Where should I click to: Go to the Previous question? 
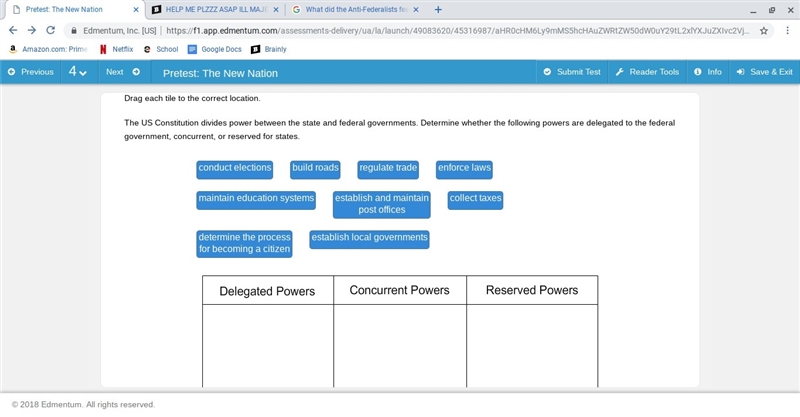(31, 72)
